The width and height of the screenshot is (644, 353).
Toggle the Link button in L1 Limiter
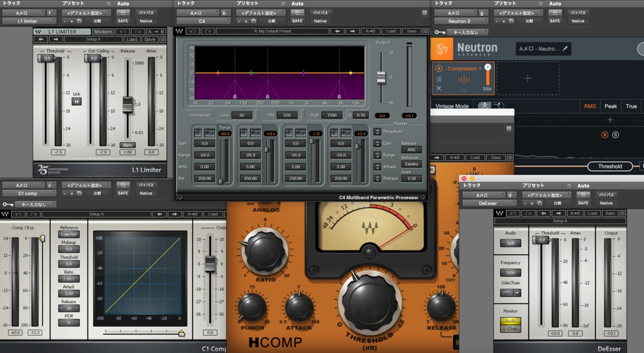click(77, 101)
